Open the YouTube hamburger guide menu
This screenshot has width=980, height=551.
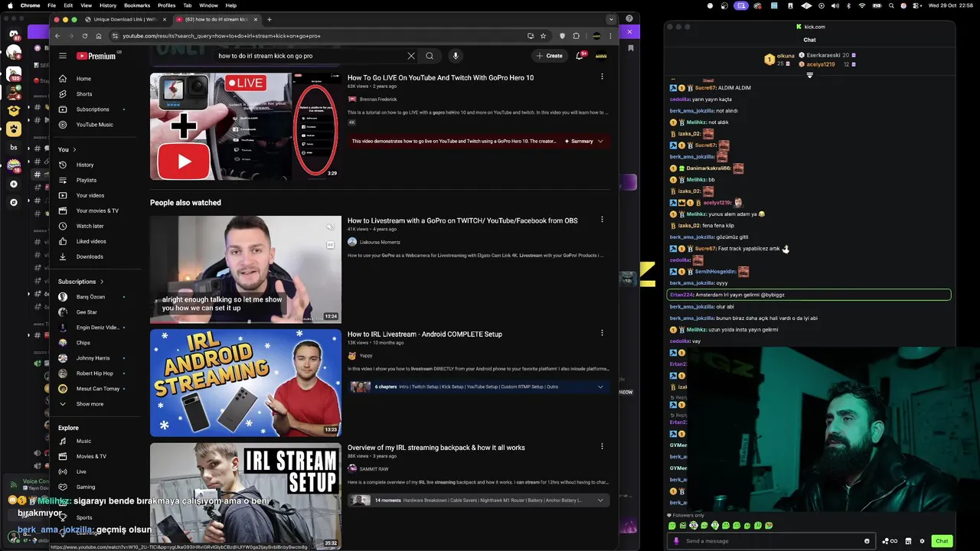(63, 56)
